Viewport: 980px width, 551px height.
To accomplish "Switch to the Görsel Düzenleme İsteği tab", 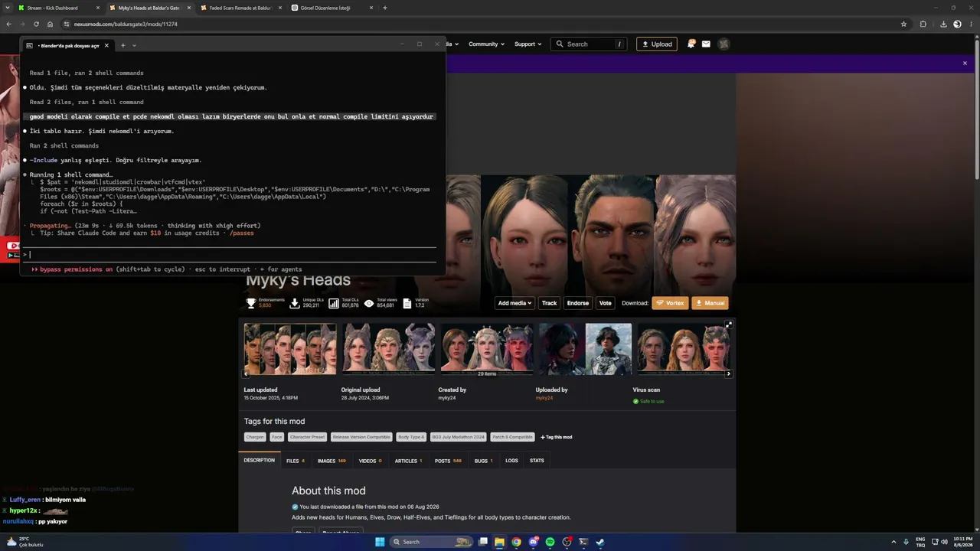I will (333, 8).
